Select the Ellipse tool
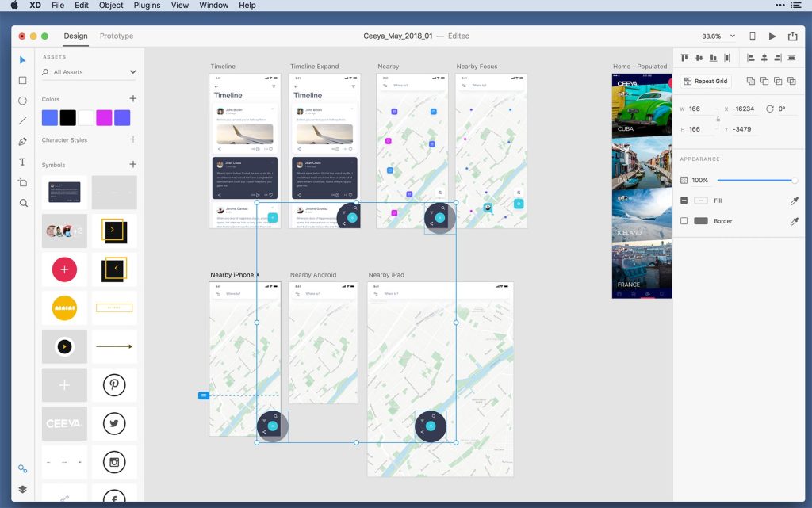 [x=22, y=101]
